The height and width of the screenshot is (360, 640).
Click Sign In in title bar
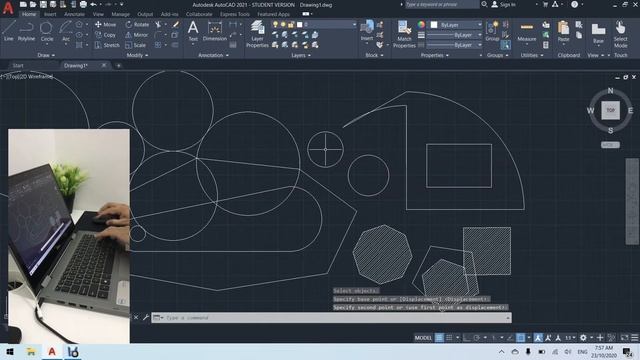tap(504, 4)
